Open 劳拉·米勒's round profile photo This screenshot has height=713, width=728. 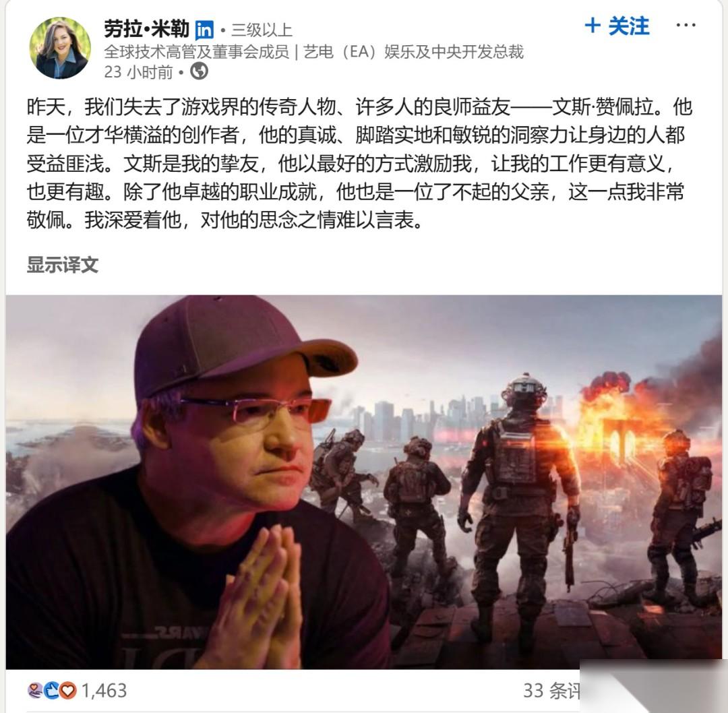tap(60, 48)
